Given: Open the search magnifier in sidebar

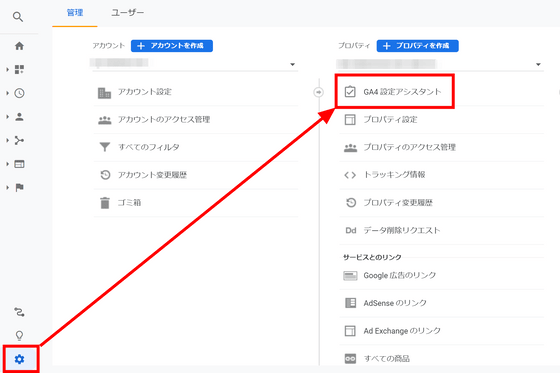Looking at the screenshot, I should (18, 17).
